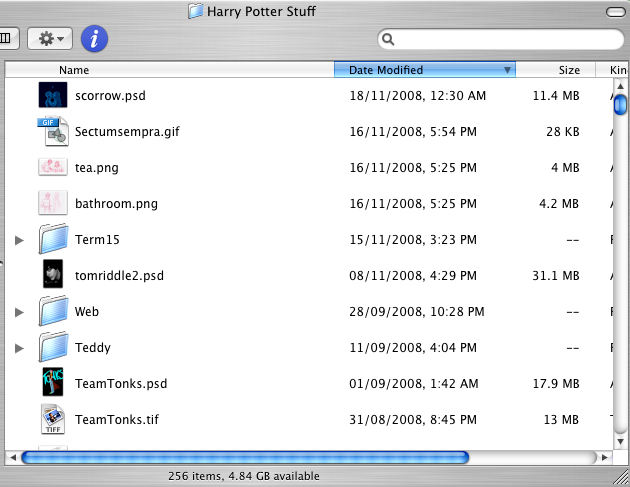This screenshot has height=487, width=630.
Task: Click the vertical scrollbar blue thumb
Action: pyautogui.click(x=620, y=104)
